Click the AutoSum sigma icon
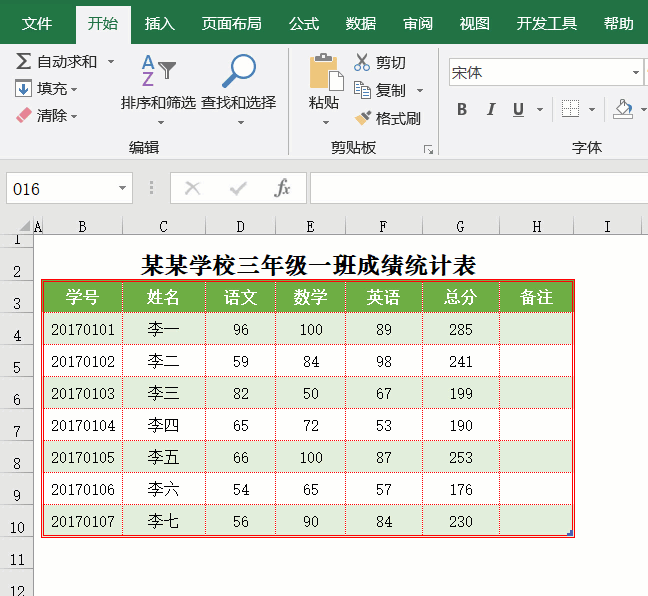Viewport: 648px width, 596px height. [23, 61]
